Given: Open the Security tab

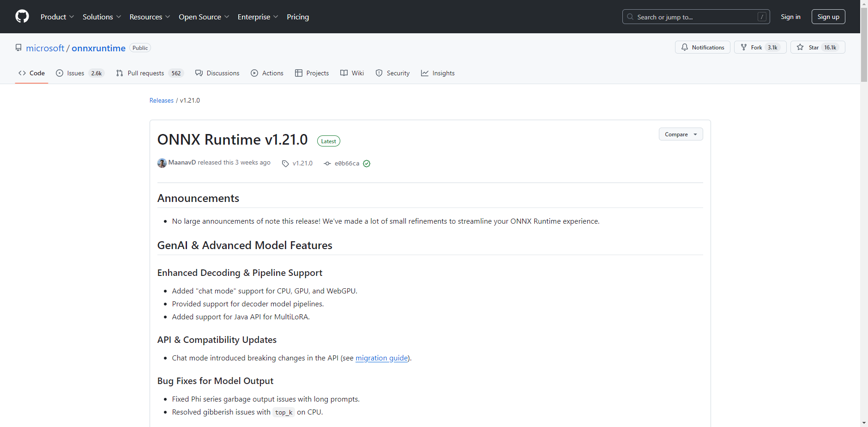Looking at the screenshot, I should click(392, 73).
